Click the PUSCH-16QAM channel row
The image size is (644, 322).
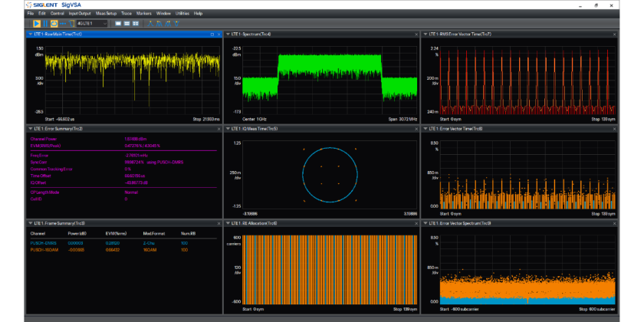44,248
